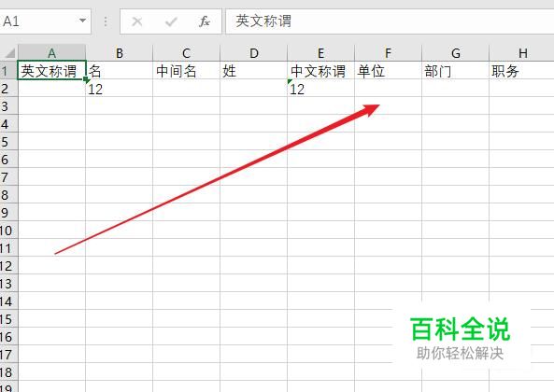The image size is (554, 392).
Task: Click cell H1 containing 职务
Action: click(521, 70)
